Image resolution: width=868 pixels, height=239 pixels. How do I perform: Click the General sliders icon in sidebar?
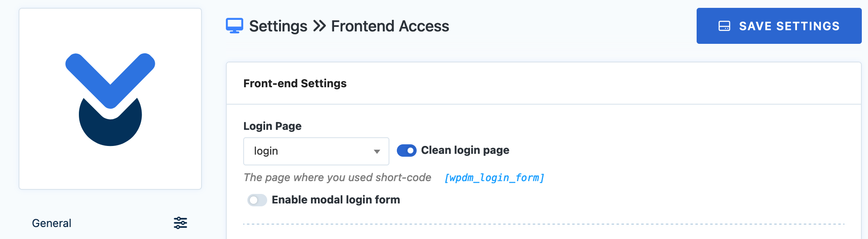[x=180, y=223]
